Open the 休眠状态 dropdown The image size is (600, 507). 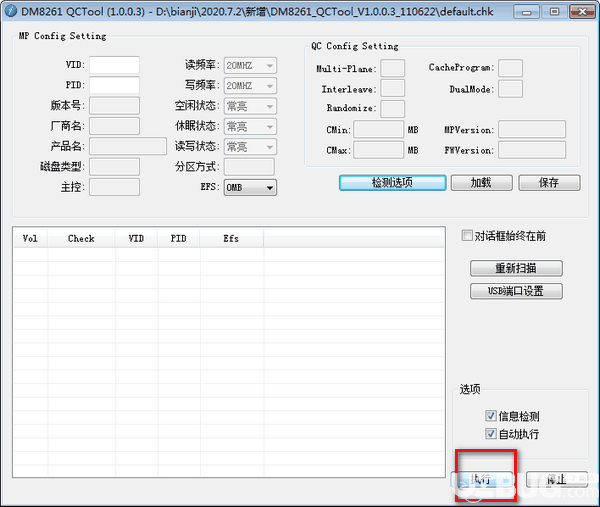[250, 126]
